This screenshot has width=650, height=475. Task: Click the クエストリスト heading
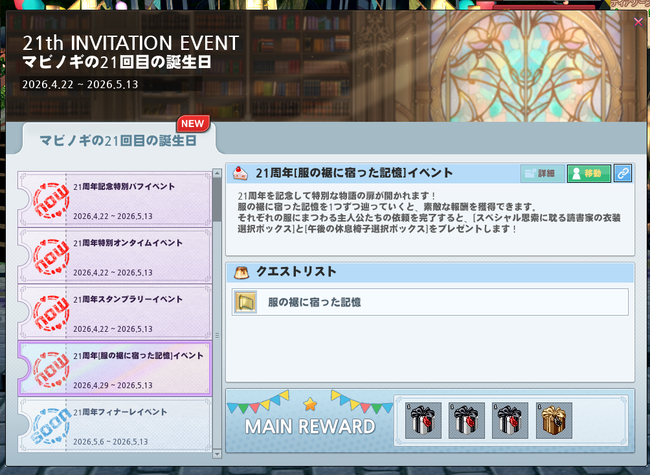point(296,271)
